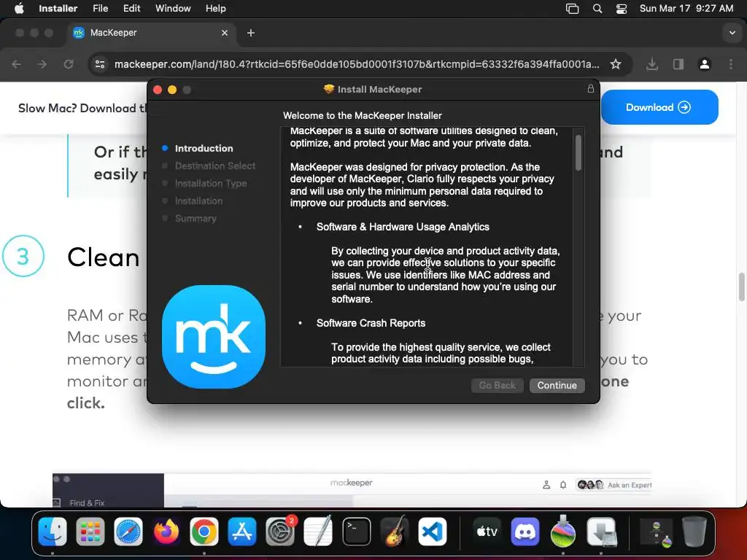Select the Introduction step in installer sidebar
The width and height of the screenshot is (747, 560).
(204, 148)
